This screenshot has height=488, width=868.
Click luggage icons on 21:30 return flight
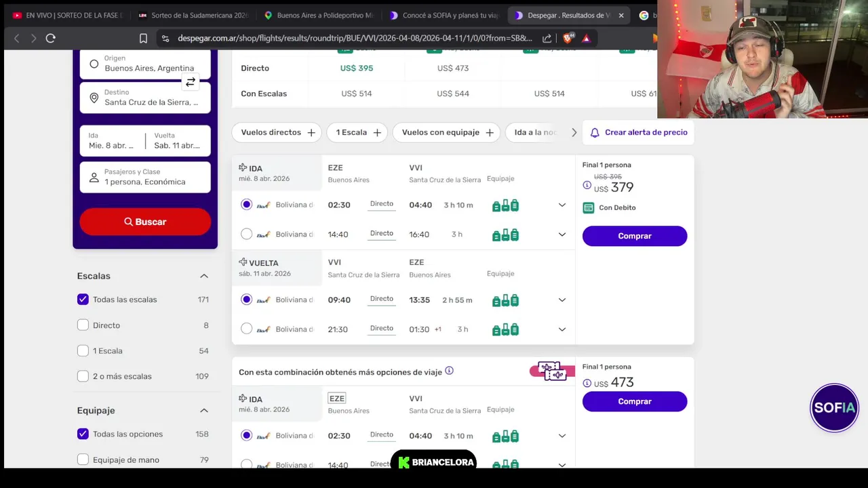click(505, 329)
